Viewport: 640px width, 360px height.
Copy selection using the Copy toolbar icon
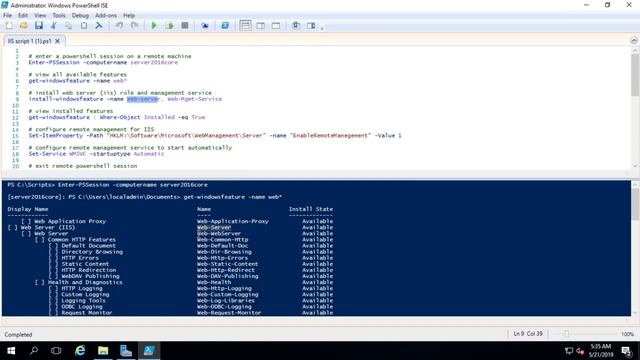point(69,25)
